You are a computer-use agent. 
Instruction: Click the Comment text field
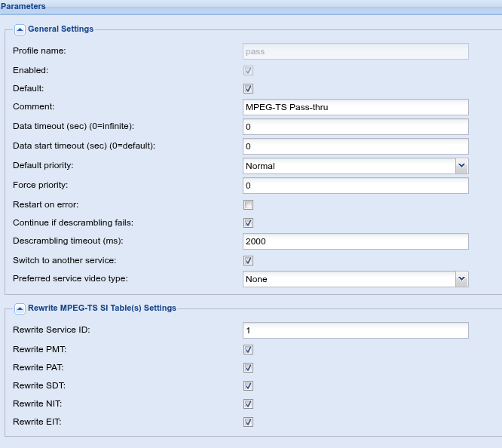pos(356,107)
